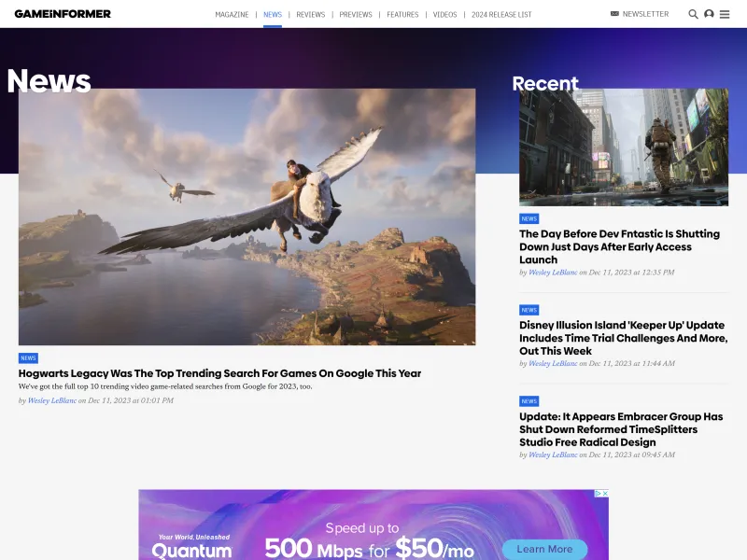This screenshot has height=560, width=747.
Task: Click the newsletter envelope icon
Action: pyautogui.click(x=613, y=13)
